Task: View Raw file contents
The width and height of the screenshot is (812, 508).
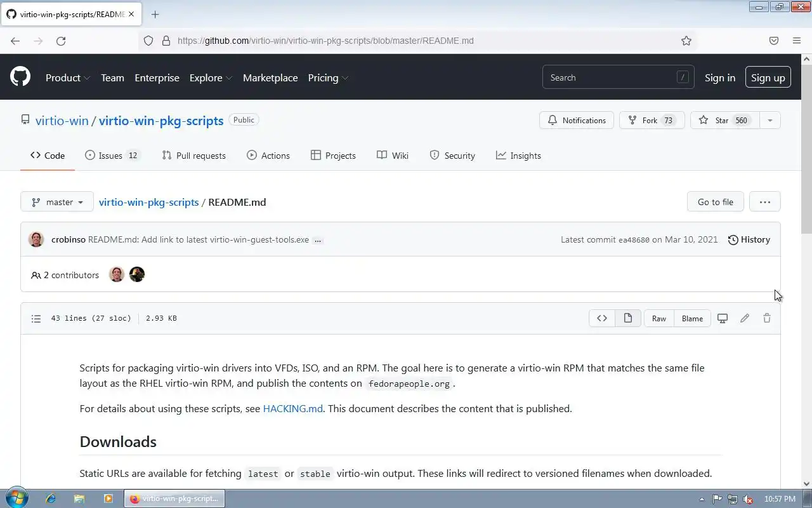Action: (659, 318)
